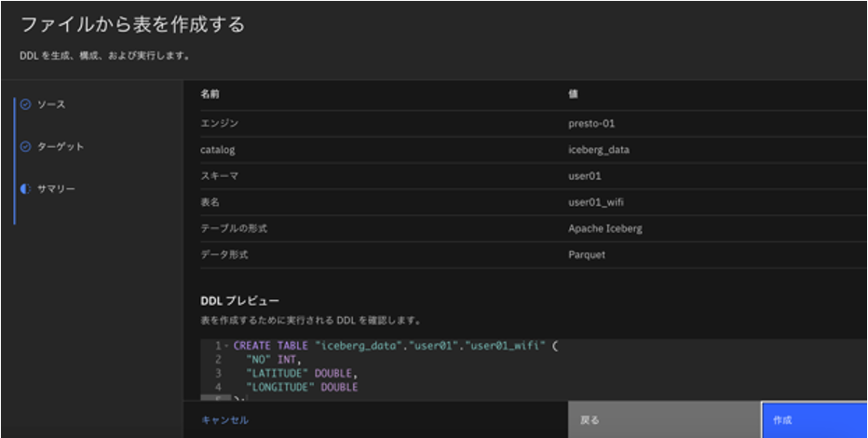Click the 表名 row label
The height and width of the screenshot is (438, 868).
click(210, 202)
